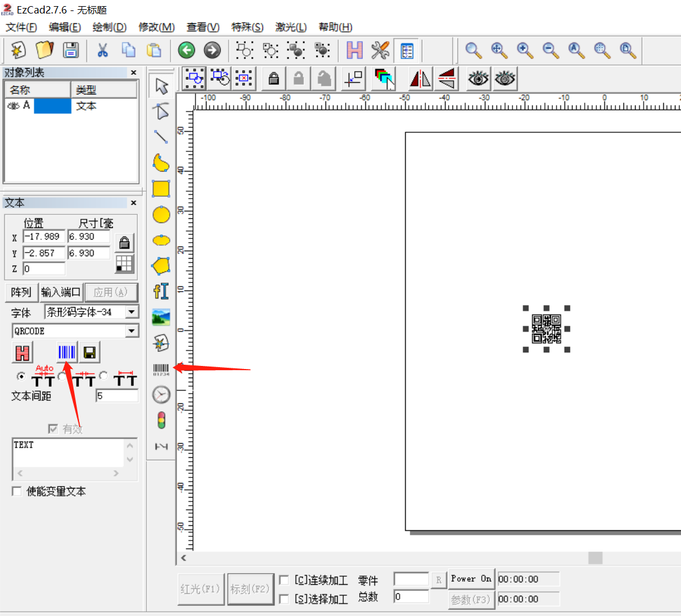Toggle the size aspect lock padlock
This screenshot has width=681, height=616.
tap(124, 243)
